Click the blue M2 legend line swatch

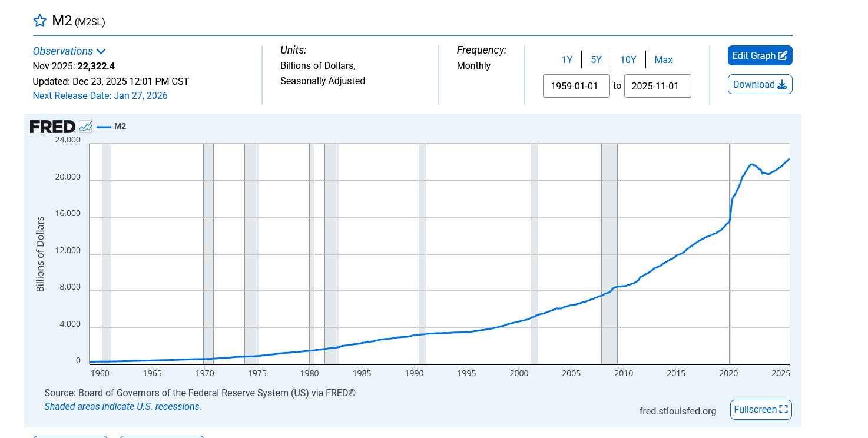click(x=104, y=127)
